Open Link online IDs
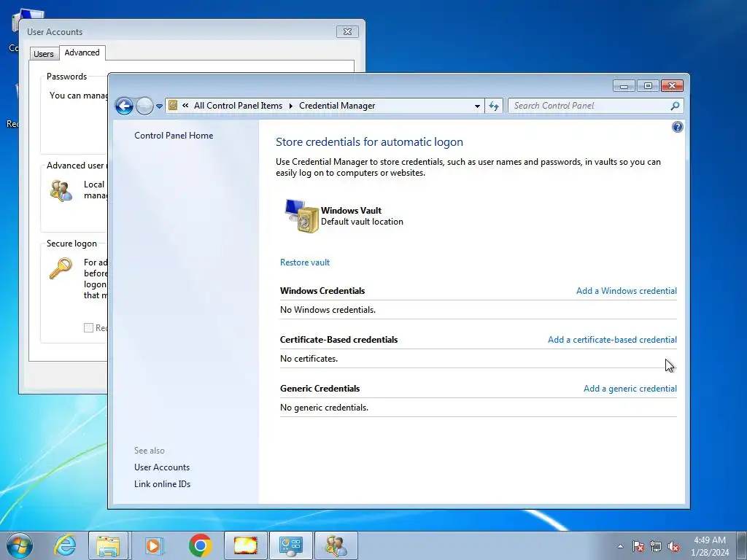This screenshot has width=747, height=560. [x=162, y=484]
